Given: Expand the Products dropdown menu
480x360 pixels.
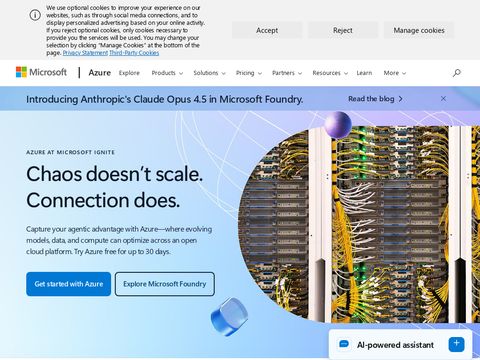Looking at the screenshot, I should tap(167, 73).
